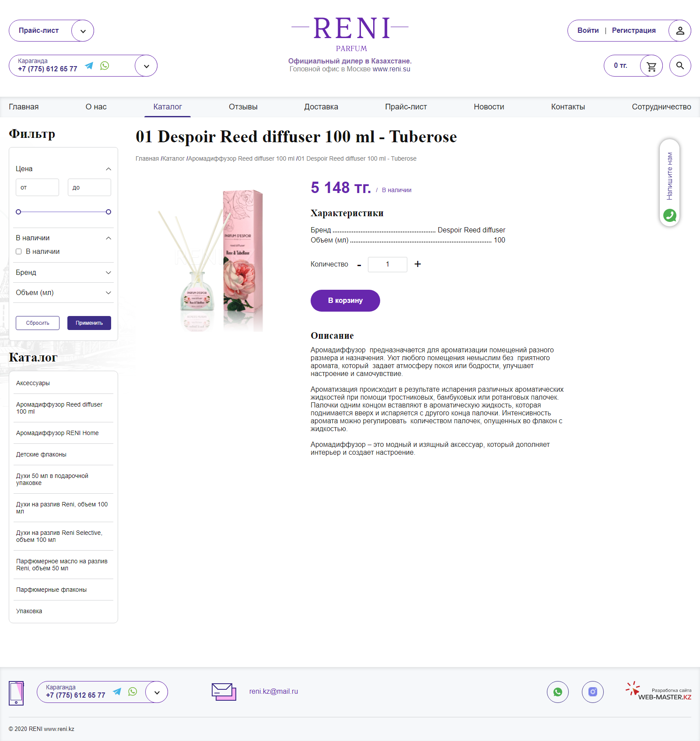700x741 pixels.
Task: Click round Instagram button in footer
Action: (593, 692)
